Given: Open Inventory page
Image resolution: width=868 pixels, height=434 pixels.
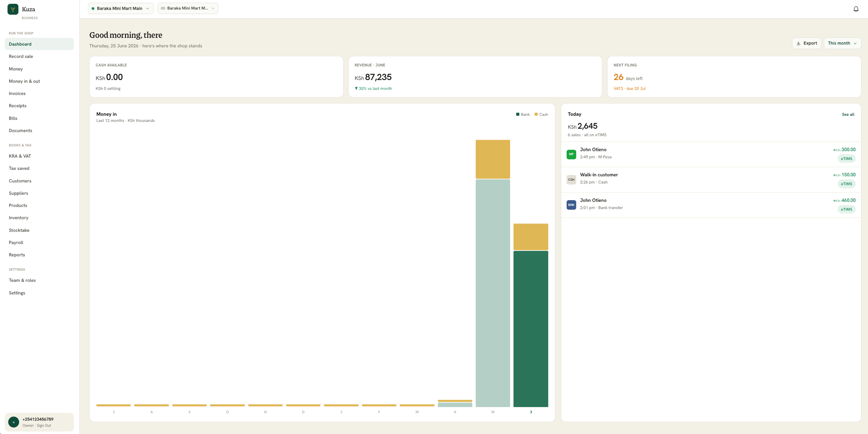Looking at the screenshot, I should pos(39,218).
